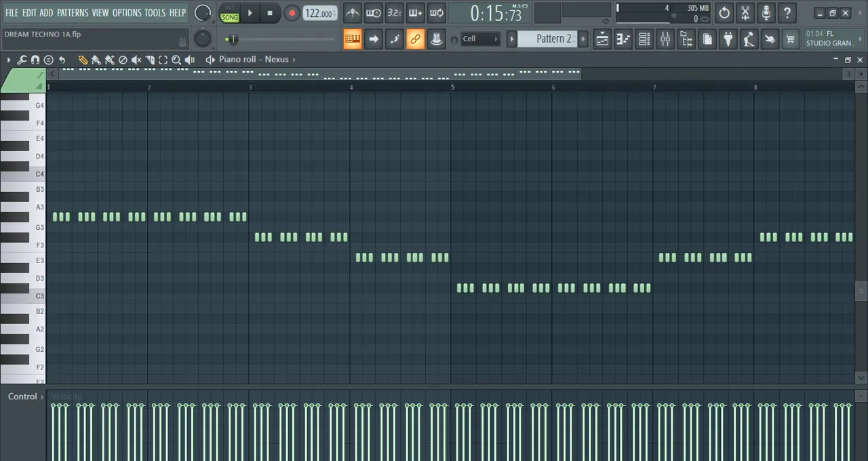868x461 pixels.
Task: Open the Playlist view icon
Action: pyautogui.click(x=602, y=39)
